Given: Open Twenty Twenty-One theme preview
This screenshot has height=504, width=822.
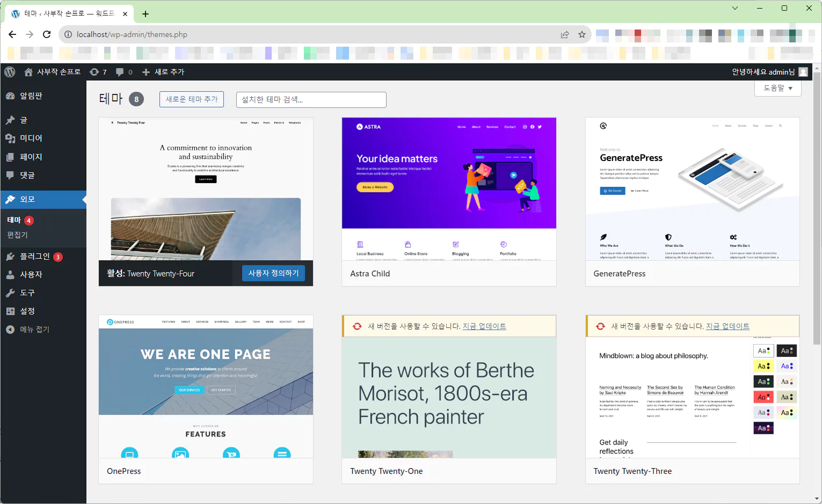Looking at the screenshot, I should [x=449, y=397].
